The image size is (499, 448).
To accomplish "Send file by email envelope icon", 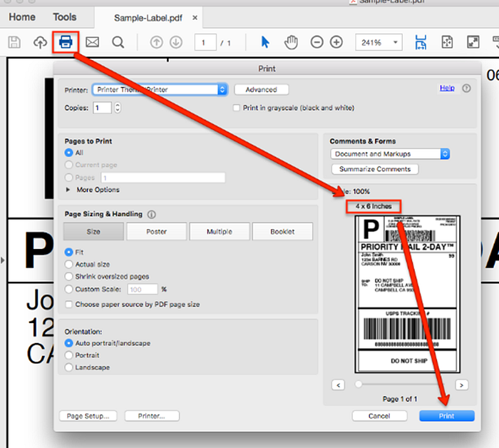I will pos(92,42).
